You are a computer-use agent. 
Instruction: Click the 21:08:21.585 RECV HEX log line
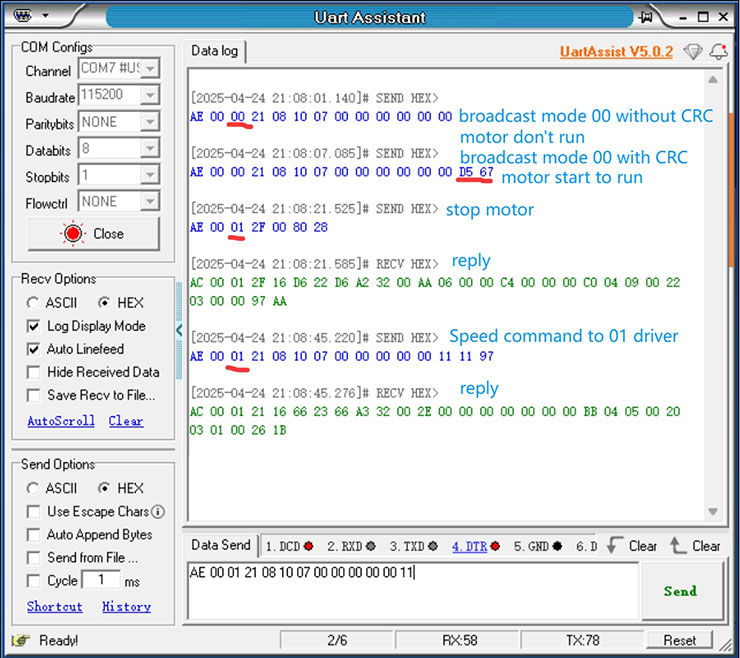pos(314,264)
